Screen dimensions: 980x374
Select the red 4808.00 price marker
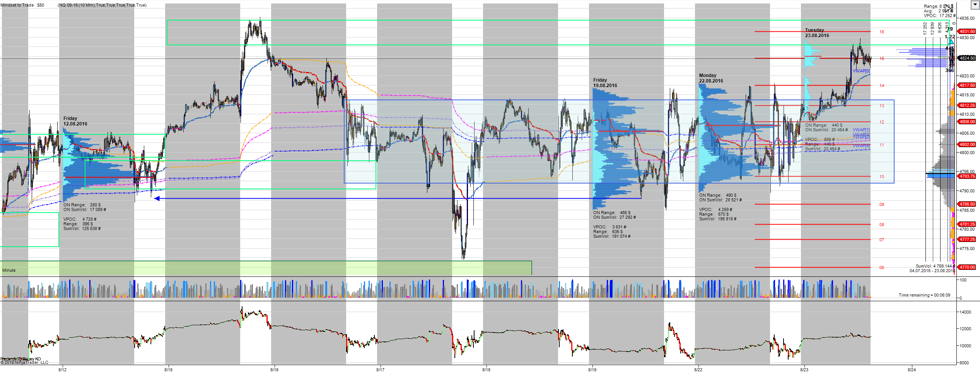[x=966, y=122]
